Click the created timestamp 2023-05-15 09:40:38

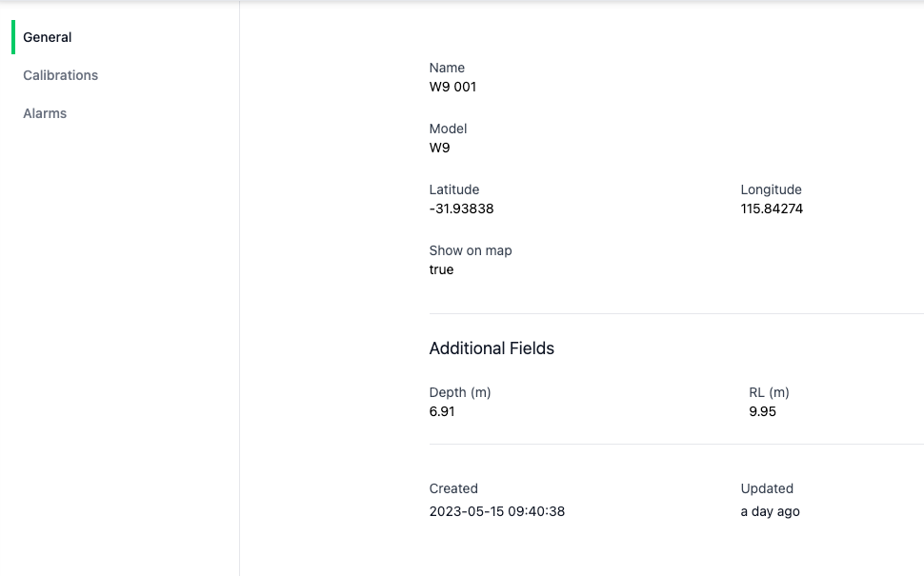496,511
